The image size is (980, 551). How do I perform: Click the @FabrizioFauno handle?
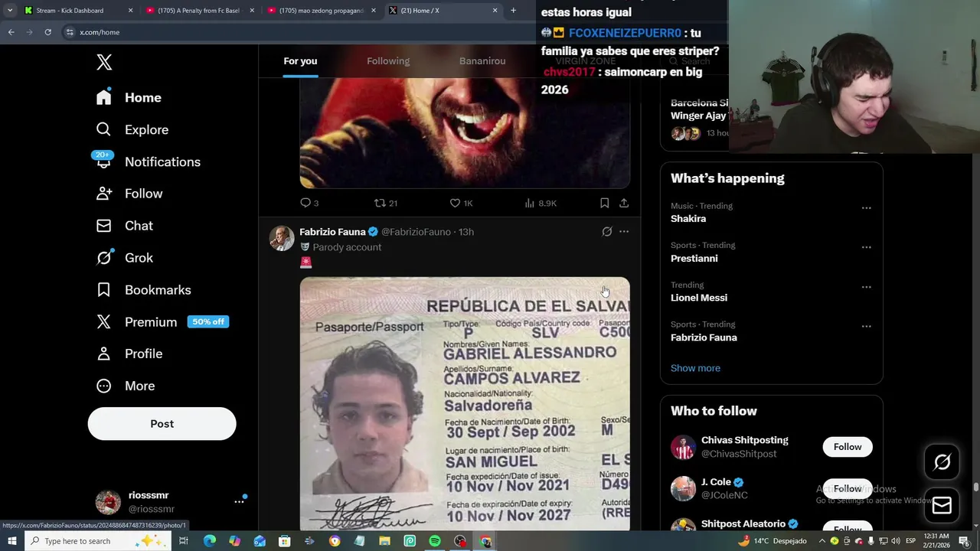(x=416, y=232)
